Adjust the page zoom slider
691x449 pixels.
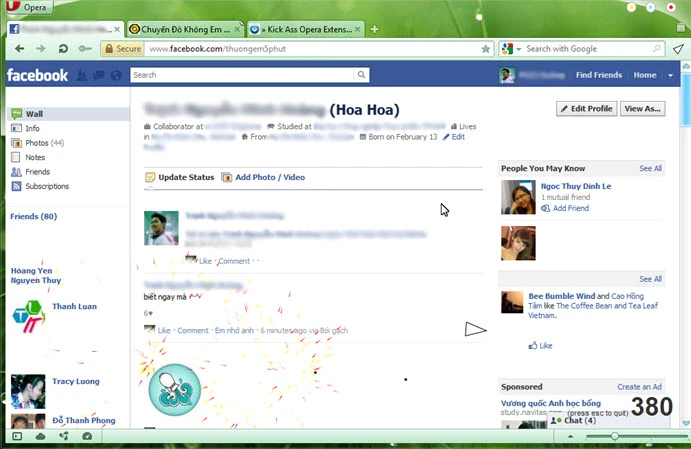(614, 436)
